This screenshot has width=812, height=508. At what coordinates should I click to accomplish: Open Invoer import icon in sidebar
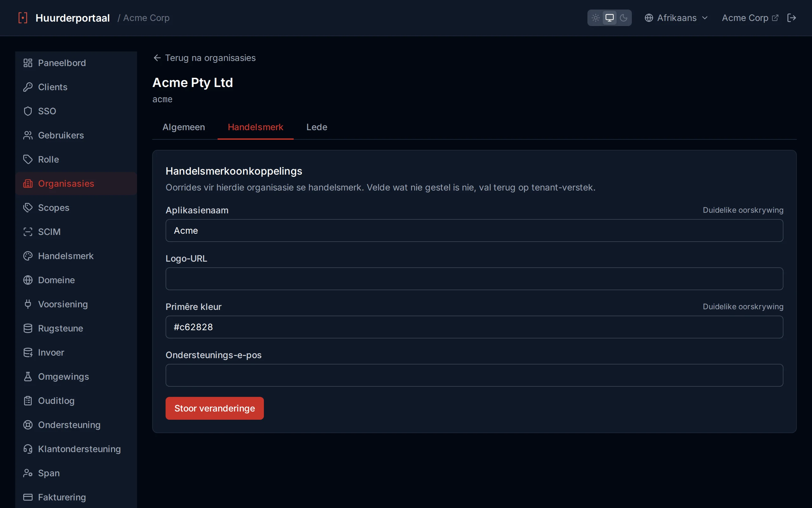tap(28, 352)
